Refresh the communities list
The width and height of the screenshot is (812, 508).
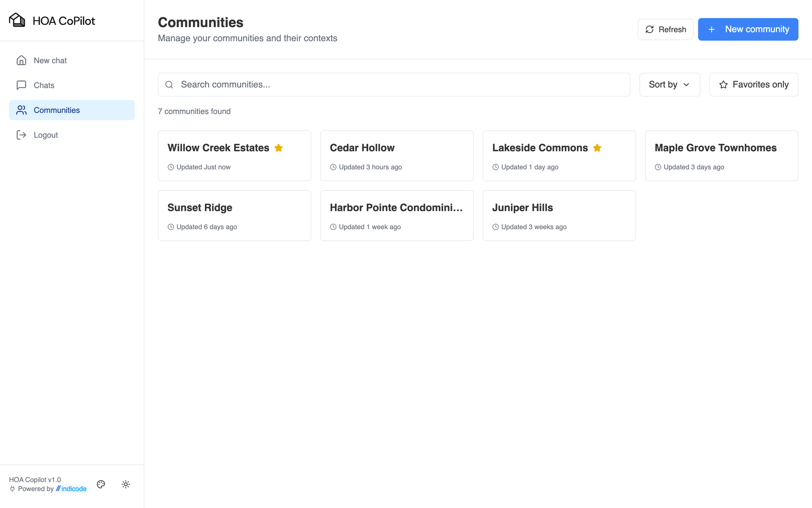click(665, 29)
